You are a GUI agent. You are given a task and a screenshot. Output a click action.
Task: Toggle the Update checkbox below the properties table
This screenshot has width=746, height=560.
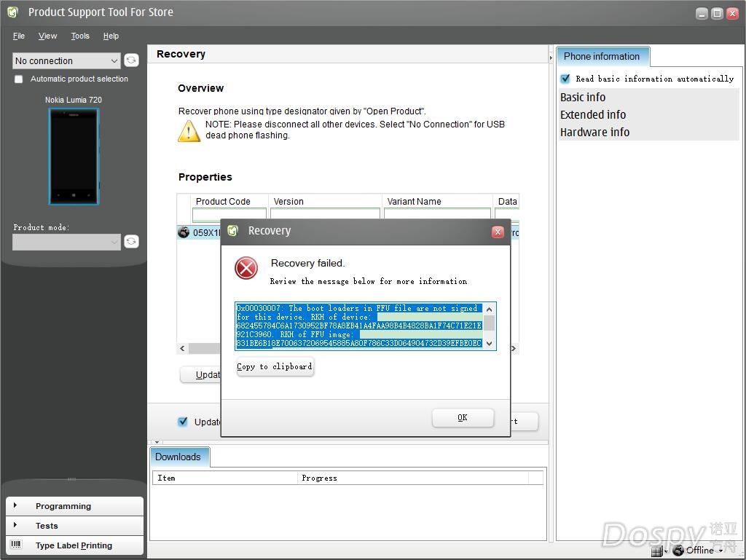pos(183,421)
